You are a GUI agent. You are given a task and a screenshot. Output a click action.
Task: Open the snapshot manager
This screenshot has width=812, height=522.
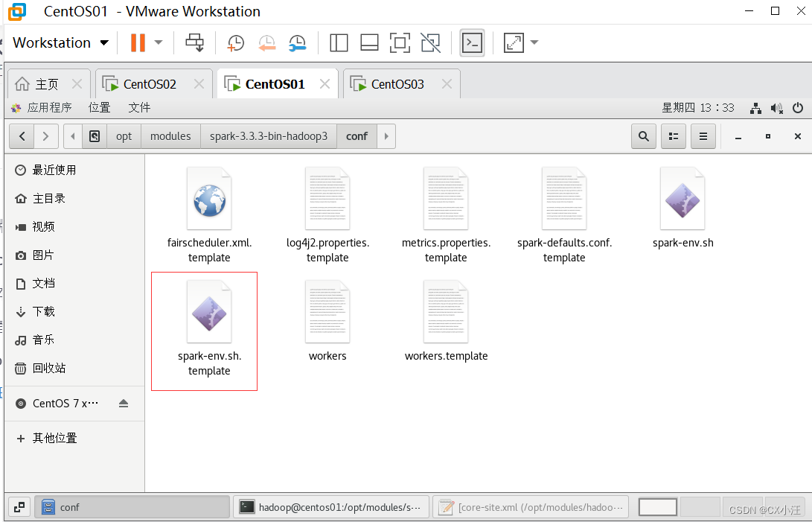297,43
